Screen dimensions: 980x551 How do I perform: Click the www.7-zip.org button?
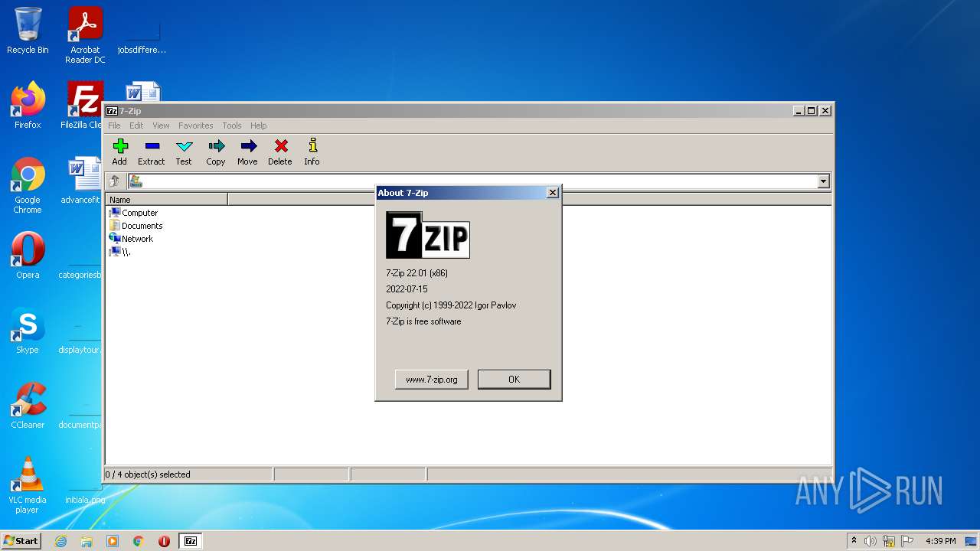431,379
